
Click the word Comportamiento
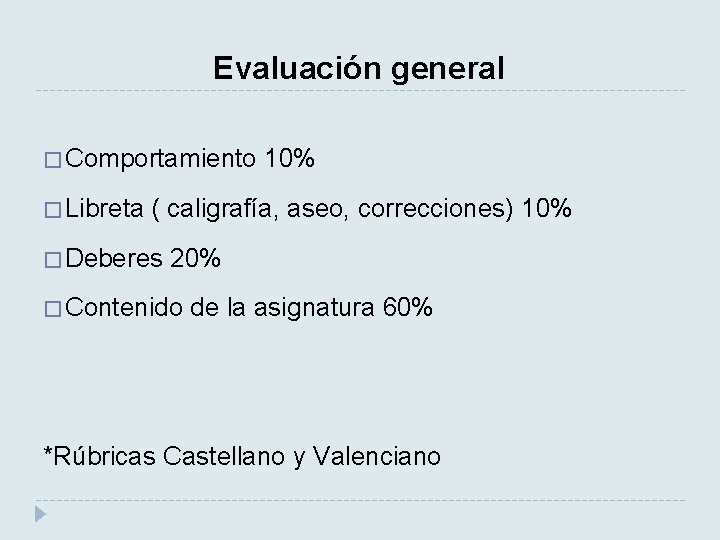click(x=162, y=158)
